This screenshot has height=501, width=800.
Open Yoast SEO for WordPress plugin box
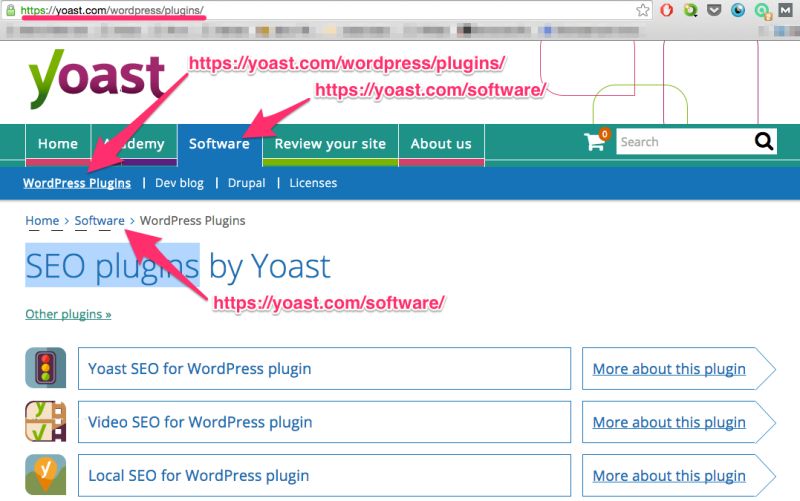coord(324,368)
